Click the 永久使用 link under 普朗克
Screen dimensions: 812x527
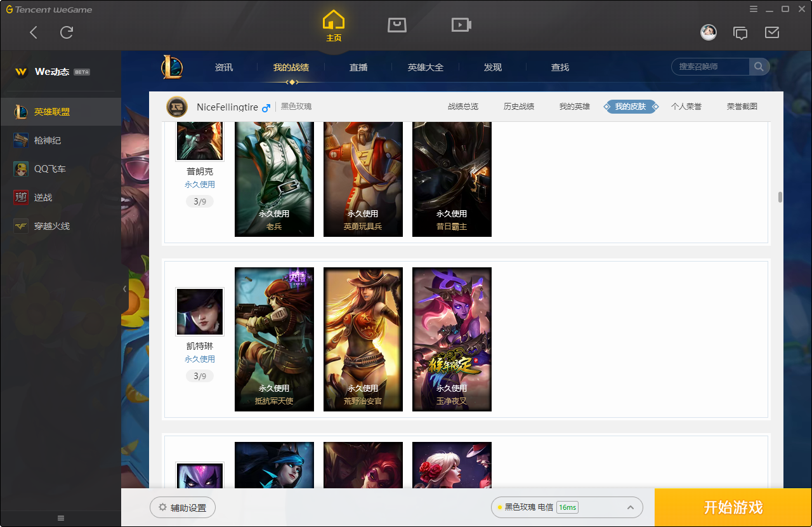[200, 185]
